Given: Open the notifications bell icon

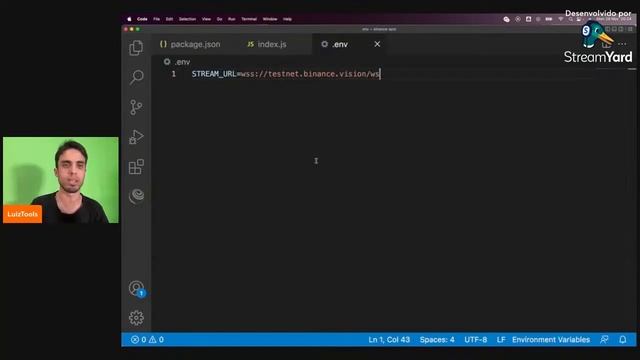Looking at the screenshot, I should pos(622,340).
